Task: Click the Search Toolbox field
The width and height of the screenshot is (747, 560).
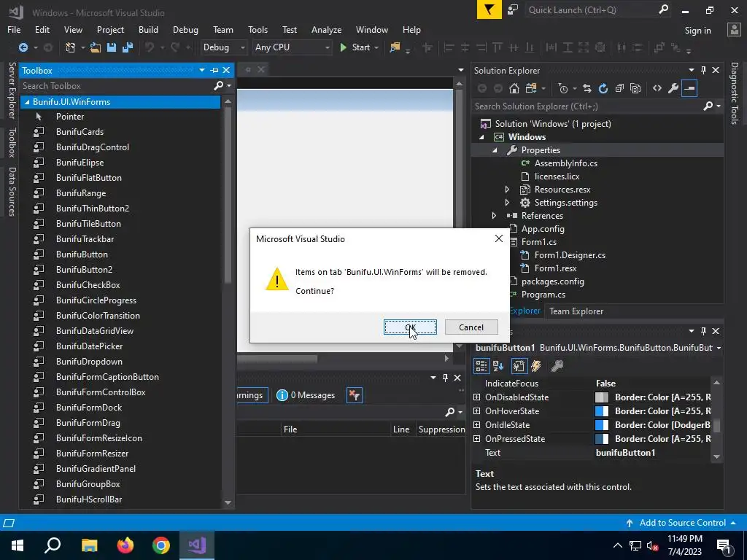Action: [117, 86]
